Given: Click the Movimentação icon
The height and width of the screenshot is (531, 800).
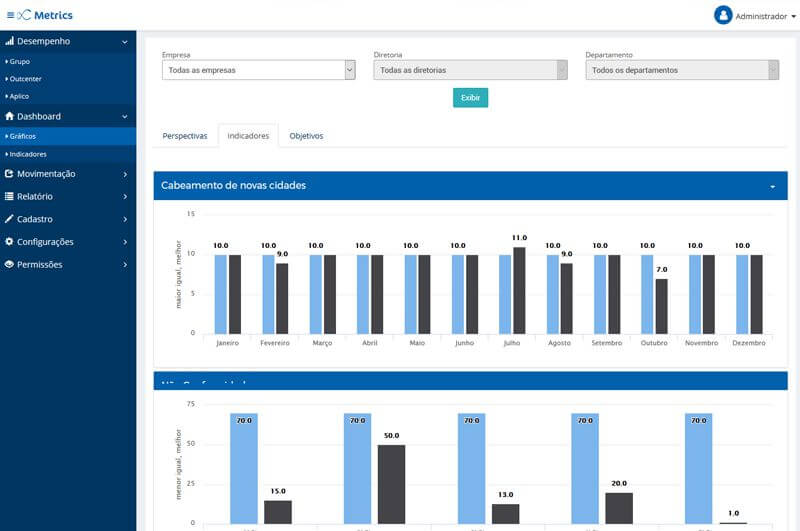Looking at the screenshot, I should pos(9,173).
